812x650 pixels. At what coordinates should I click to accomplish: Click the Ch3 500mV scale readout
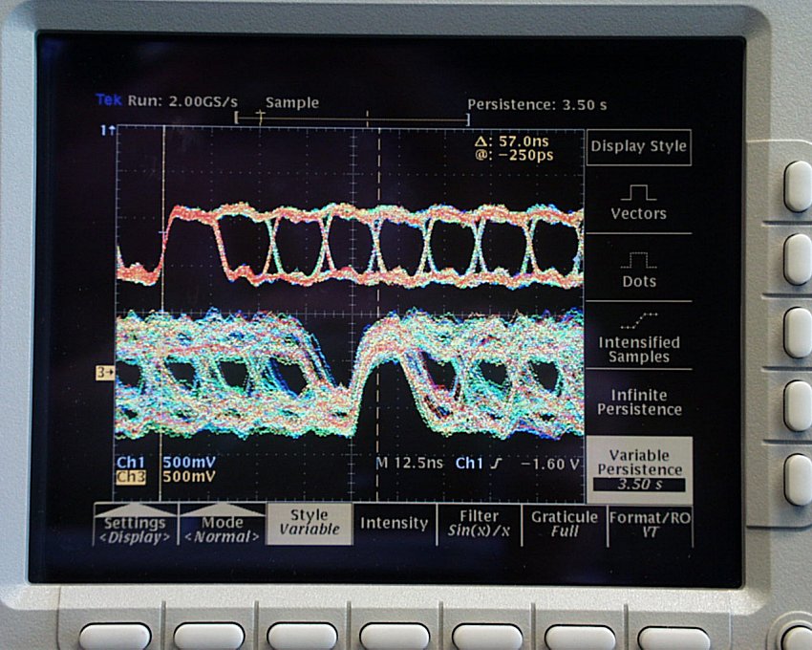(x=165, y=476)
